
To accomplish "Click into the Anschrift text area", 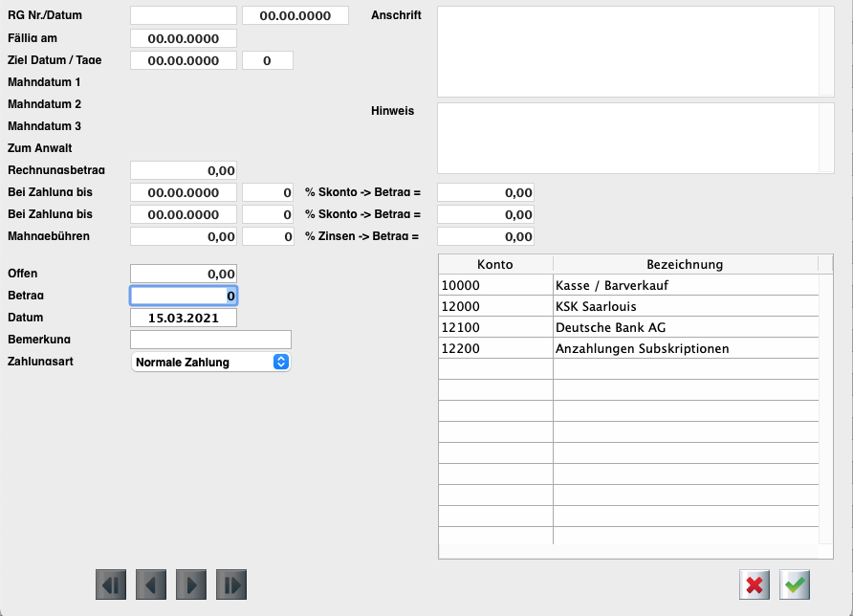I will [x=628, y=52].
